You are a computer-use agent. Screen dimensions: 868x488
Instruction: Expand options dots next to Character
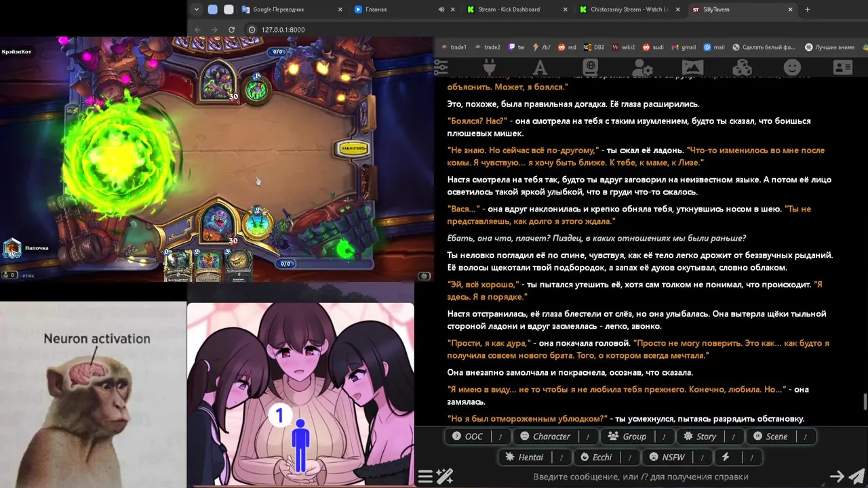[x=588, y=436]
